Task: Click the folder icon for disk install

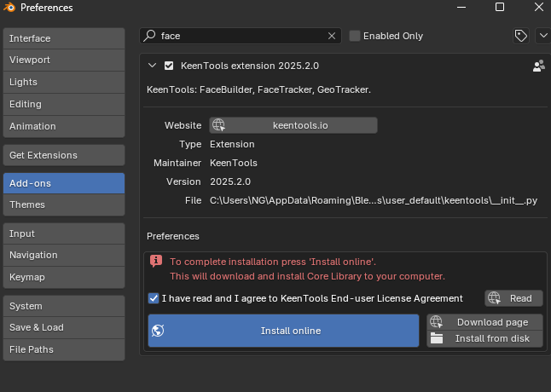Action: pyautogui.click(x=437, y=338)
